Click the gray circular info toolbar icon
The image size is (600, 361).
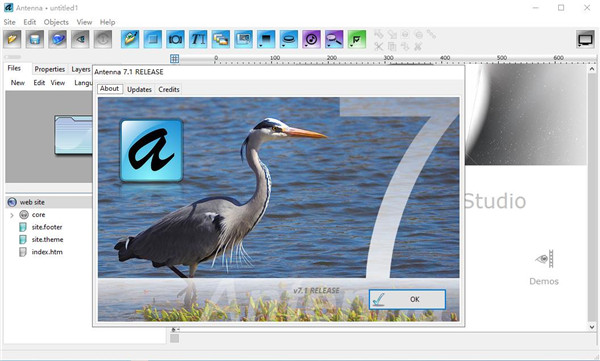[103, 39]
